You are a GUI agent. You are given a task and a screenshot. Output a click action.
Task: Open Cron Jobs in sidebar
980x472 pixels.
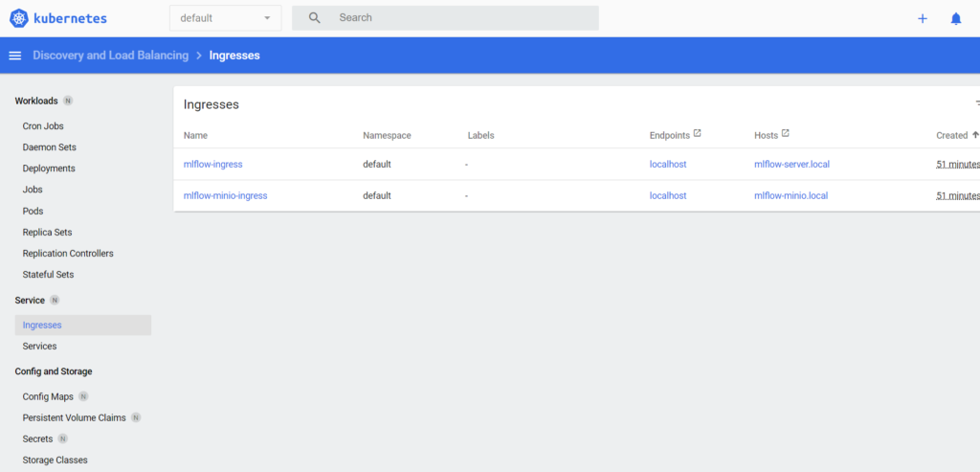(43, 126)
